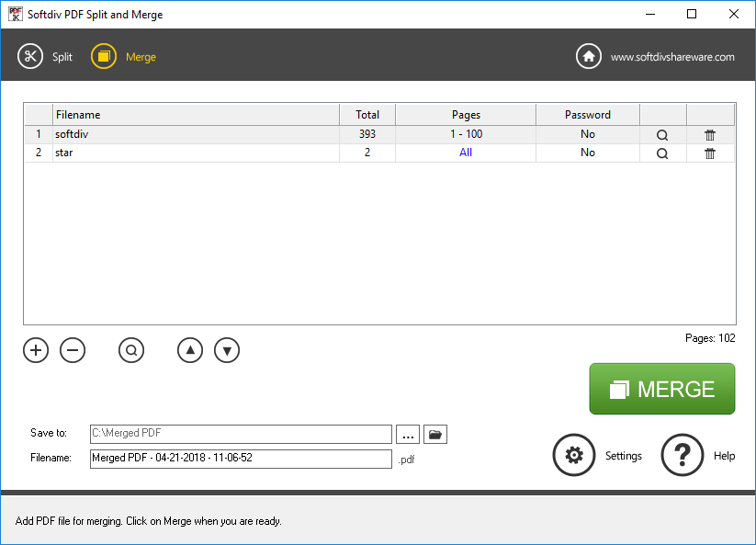Click the round preview magnifier button below list
756x545 pixels.
pos(131,350)
